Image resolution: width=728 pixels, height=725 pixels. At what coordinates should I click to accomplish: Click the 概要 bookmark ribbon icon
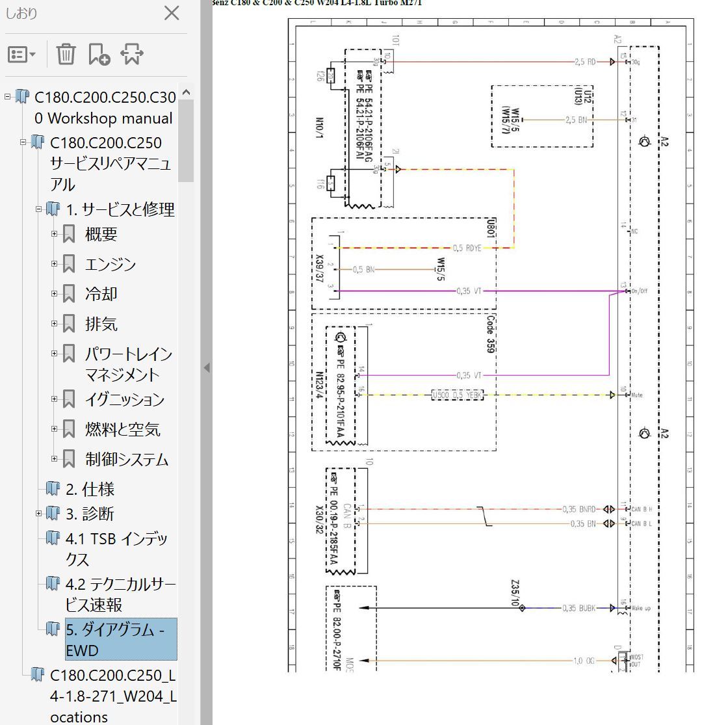(69, 234)
